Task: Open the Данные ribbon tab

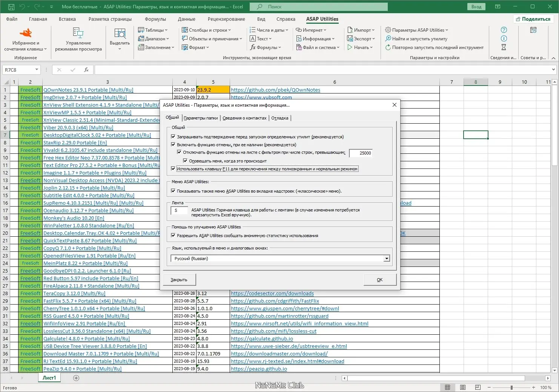Action: tap(187, 19)
